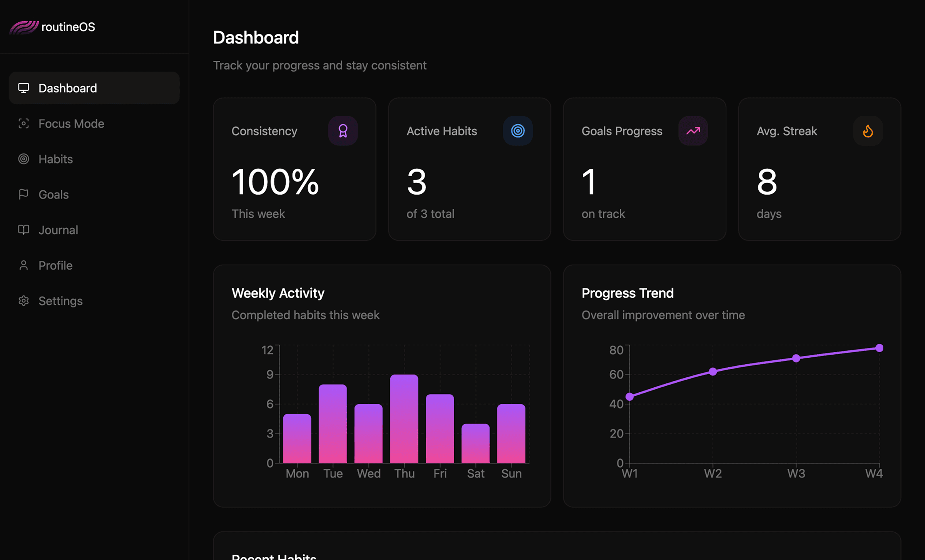The height and width of the screenshot is (560, 925).
Task: Click the Goals Progress trending arrow icon
Action: [x=693, y=131]
